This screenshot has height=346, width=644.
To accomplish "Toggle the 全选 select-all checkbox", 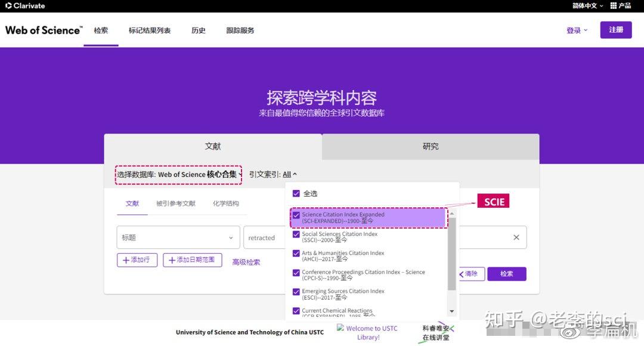I will pyautogui.click(x=296, y=194).
